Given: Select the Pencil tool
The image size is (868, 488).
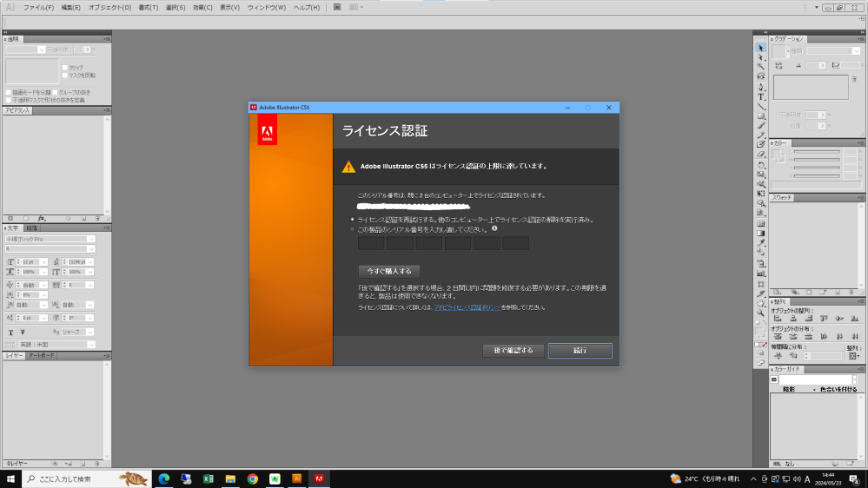Looking at the screenshot, I should coord(760,135).
